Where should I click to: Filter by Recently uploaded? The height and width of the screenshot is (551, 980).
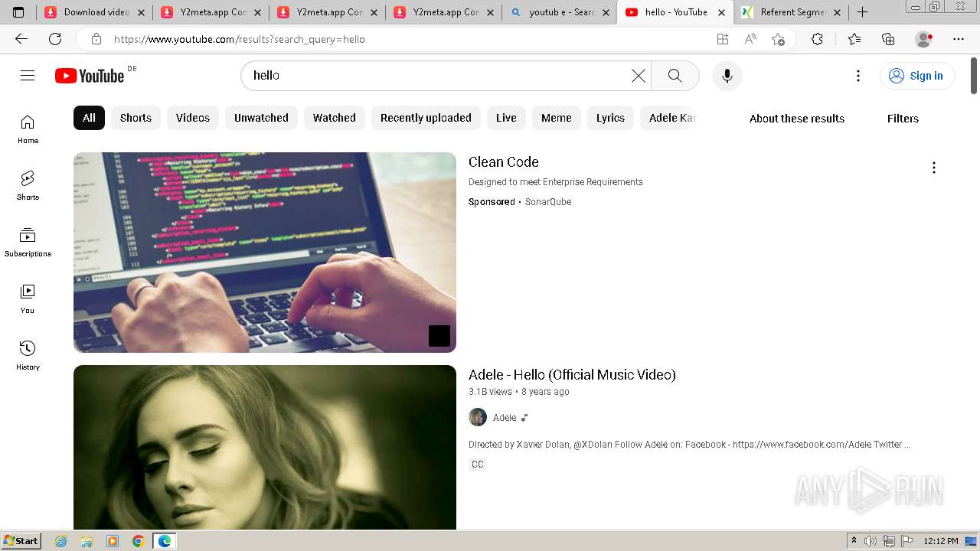426,118
